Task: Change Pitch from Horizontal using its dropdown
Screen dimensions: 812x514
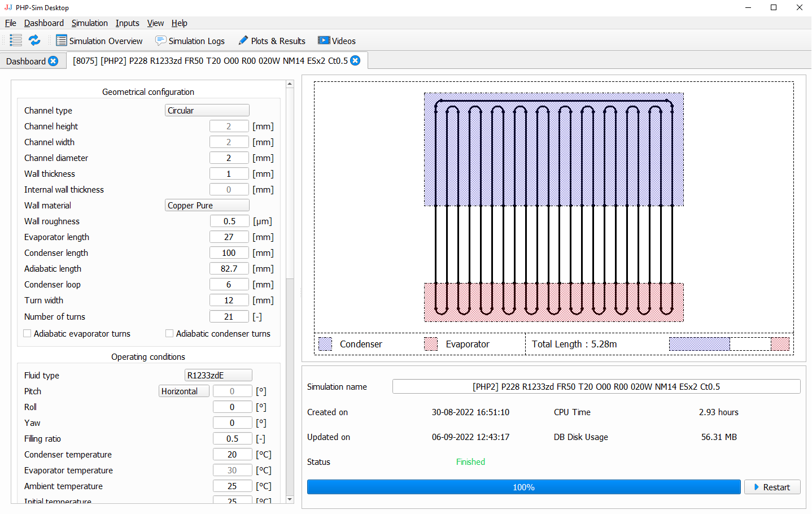Action: [184, 391]
